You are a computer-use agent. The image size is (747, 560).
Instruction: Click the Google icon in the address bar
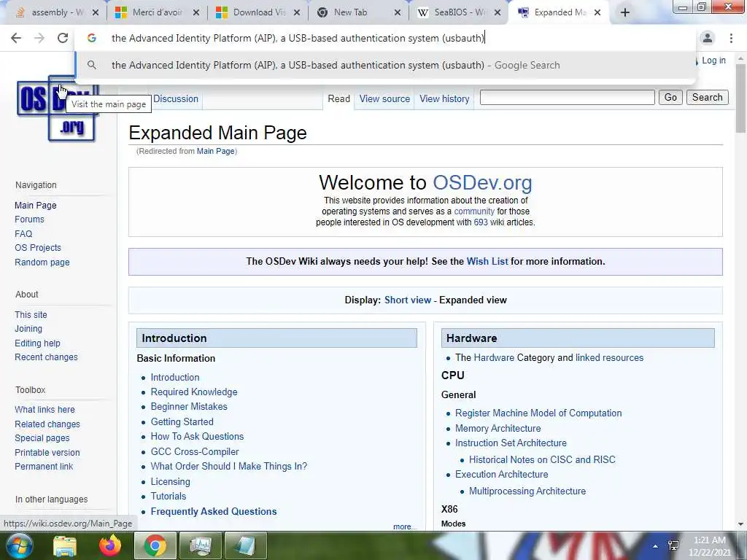pos(92,38)
